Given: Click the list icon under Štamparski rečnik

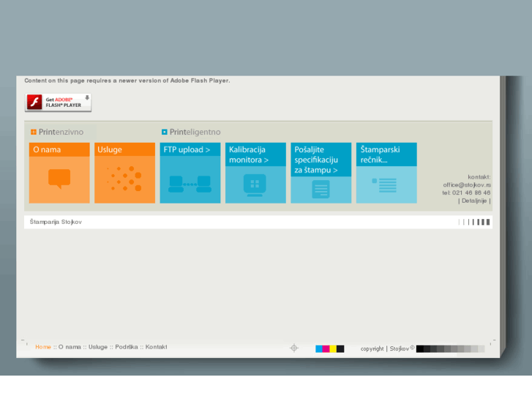Looking at the screenshot, I should (384, 185).
